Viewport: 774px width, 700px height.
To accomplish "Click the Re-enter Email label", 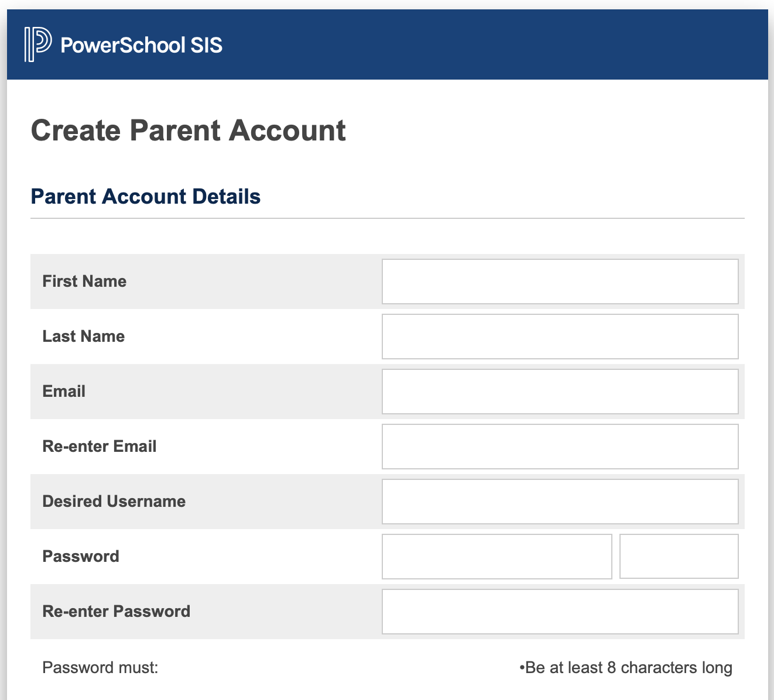I will coord(100,447).
